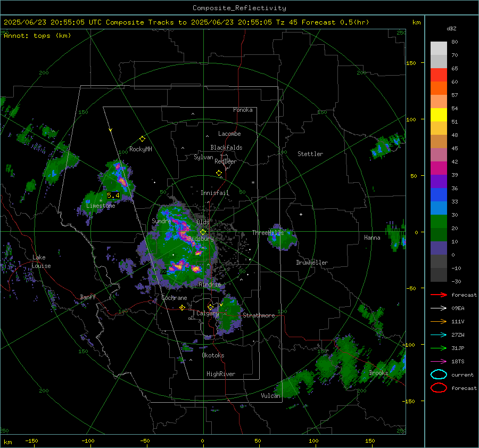
Task: Click the RedDeer city label
Action: click(226, 161)
